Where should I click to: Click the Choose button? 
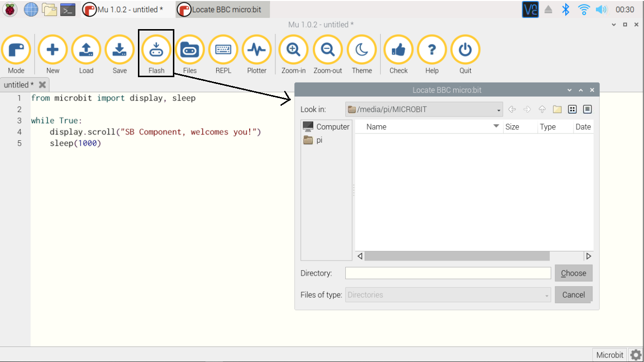tap(574, 273)
